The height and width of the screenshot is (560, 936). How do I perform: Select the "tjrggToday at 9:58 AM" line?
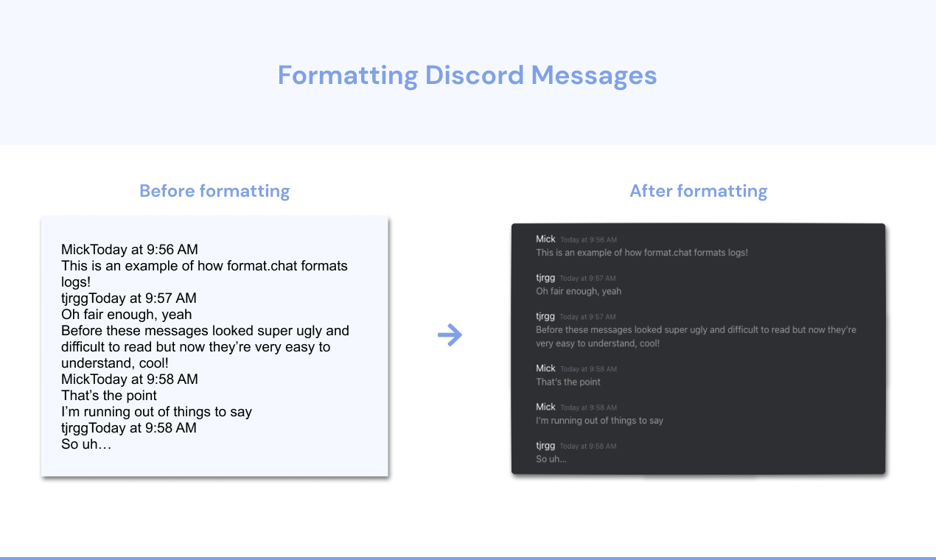pos(129,428)
